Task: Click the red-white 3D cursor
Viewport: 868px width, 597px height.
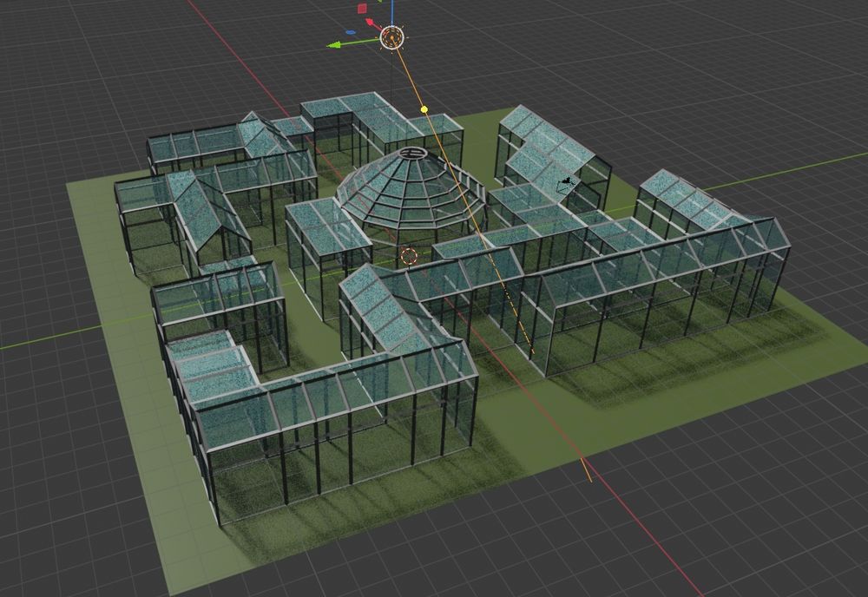Action: coord(409,256)
